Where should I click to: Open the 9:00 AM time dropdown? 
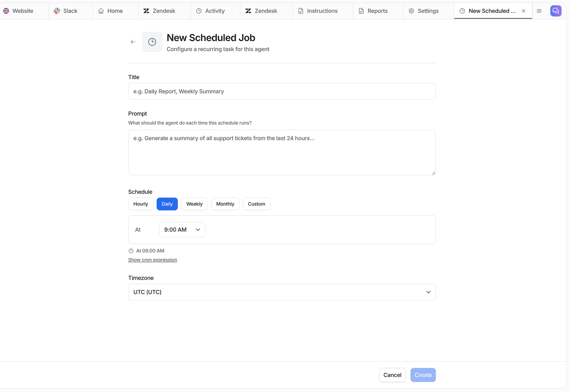[182, 230]
